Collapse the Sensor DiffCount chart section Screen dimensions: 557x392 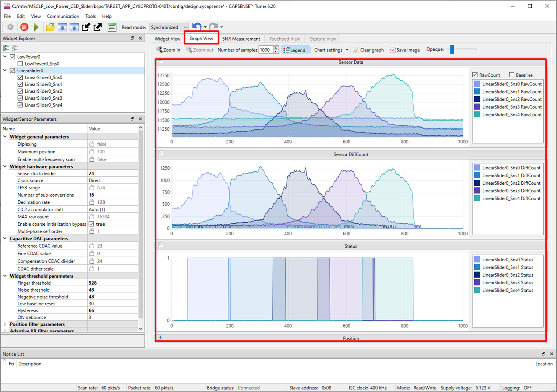pos(161,153)
